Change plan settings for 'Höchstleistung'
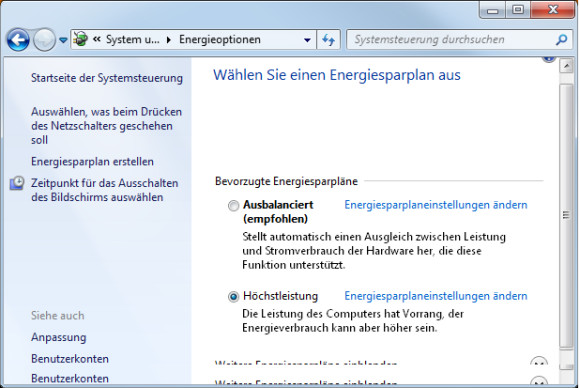The width and height of the screenshot is (580, 388). (436, 296)
